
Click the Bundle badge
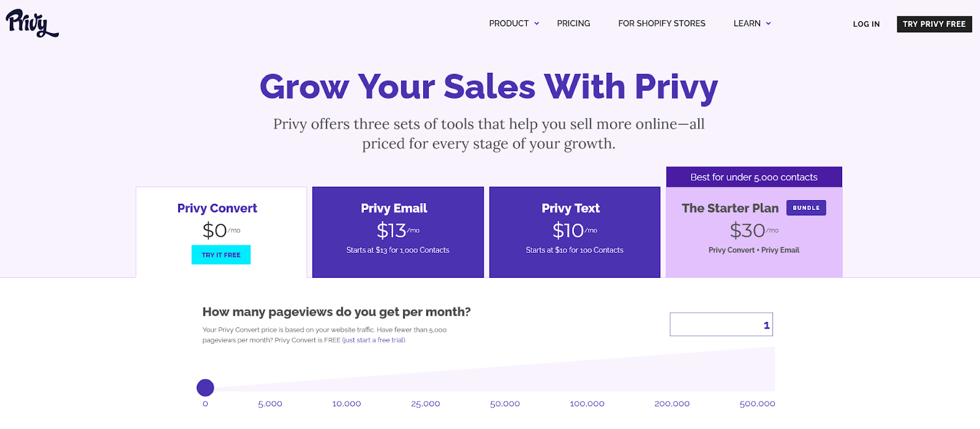806,208
